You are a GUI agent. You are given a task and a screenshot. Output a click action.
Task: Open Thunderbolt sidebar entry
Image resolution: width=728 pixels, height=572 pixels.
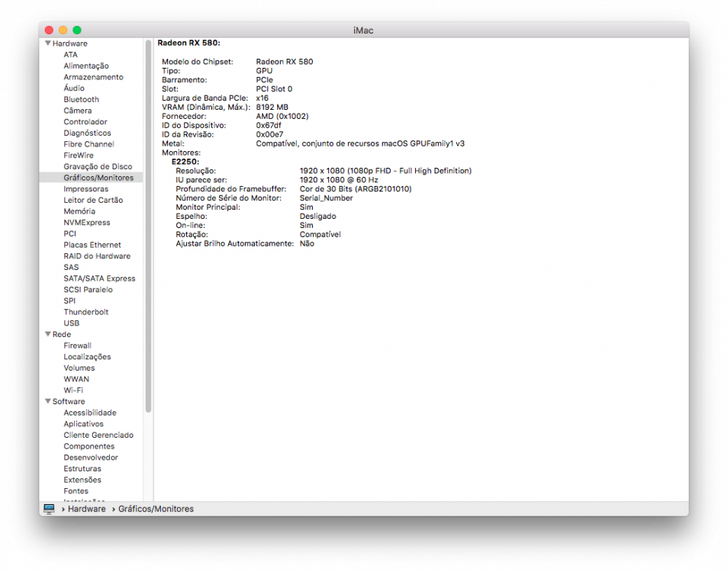86,312
